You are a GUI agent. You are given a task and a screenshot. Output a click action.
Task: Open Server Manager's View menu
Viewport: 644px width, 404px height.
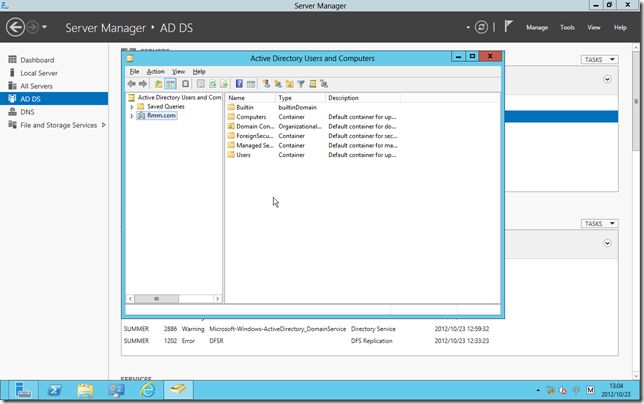tap(593, 28)
